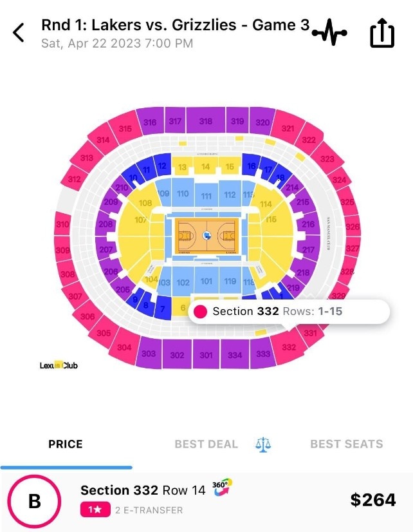
Task: Select section 111 on the seating chart
Action: pos(206,196)
